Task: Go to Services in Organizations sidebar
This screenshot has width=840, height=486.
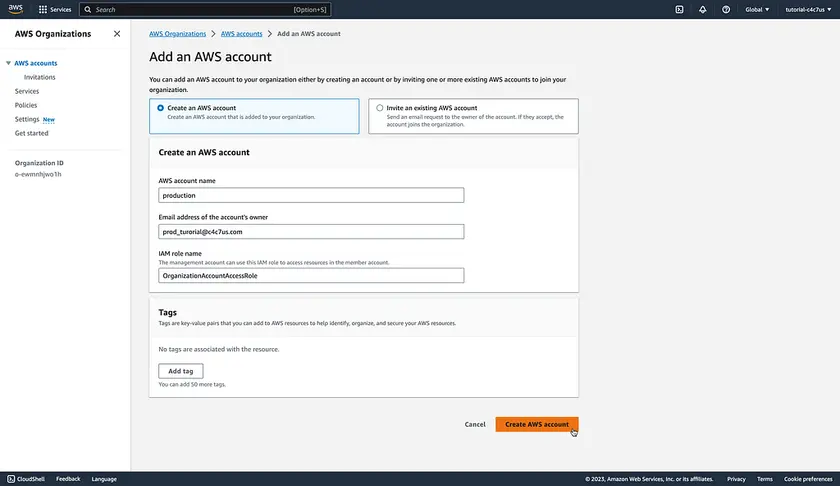Action: [27, 91]
